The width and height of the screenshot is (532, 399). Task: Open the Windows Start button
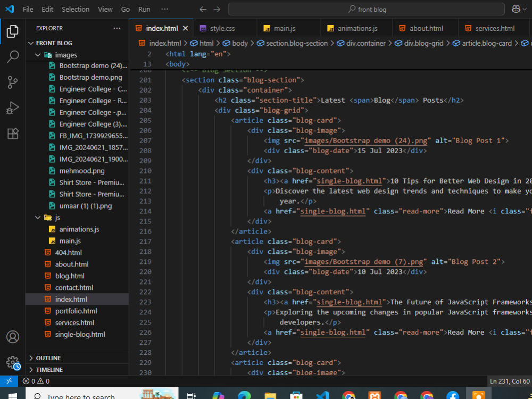[x=13, y=395]
